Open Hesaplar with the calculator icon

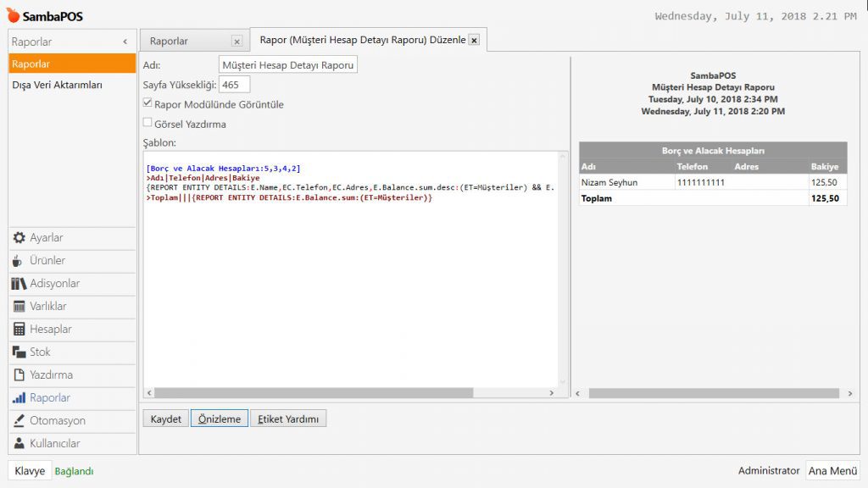coord(19,330)
